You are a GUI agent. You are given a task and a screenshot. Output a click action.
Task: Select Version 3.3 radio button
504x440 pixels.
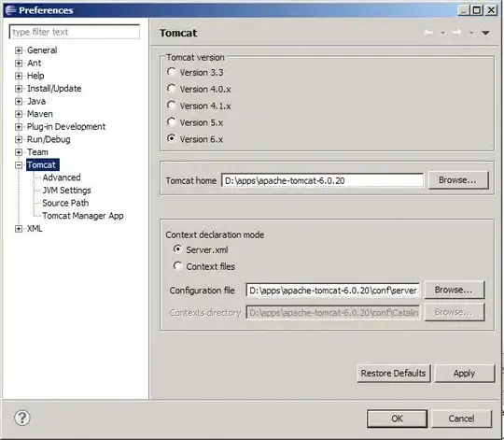pos(172,72)
